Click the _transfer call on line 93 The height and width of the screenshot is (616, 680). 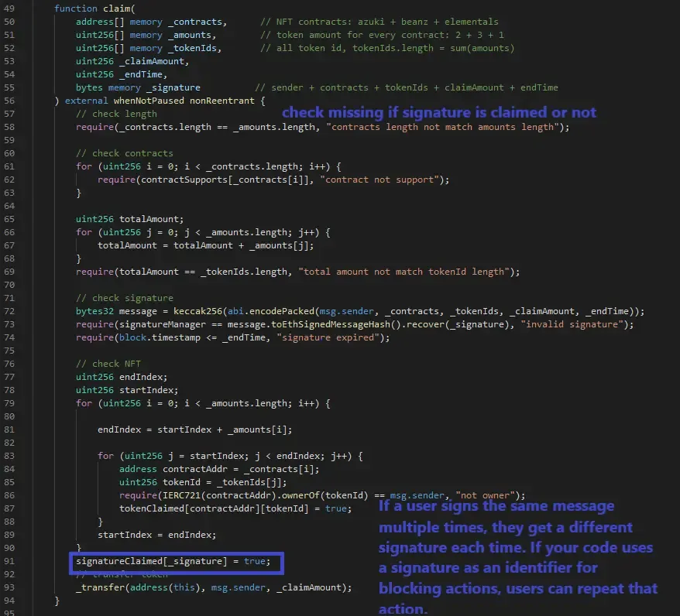(x=105, y=587)
